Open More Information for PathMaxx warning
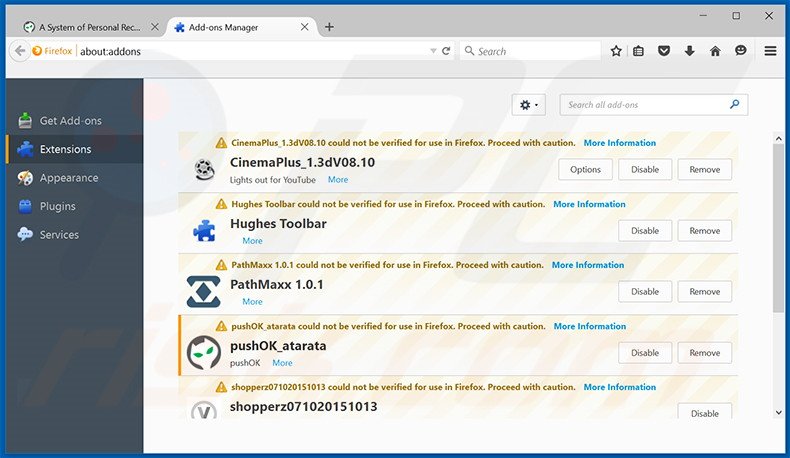 pos(588,265)
